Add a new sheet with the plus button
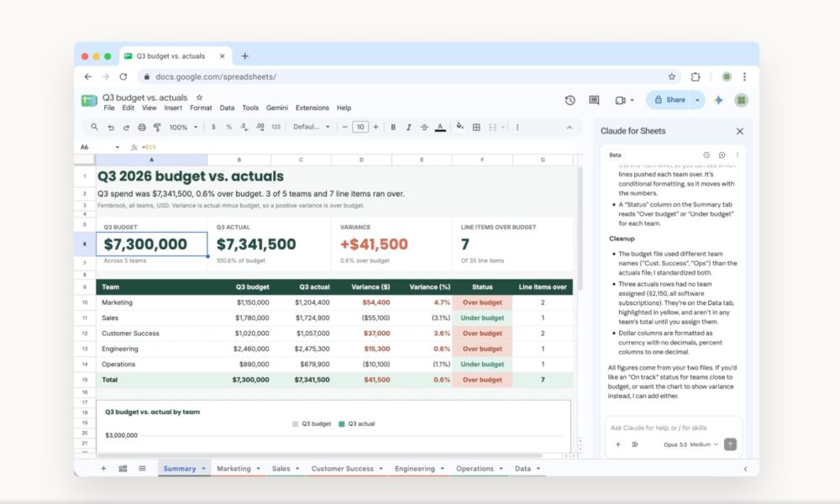Viewport: 840px width, 504px height. pos(103,469)
